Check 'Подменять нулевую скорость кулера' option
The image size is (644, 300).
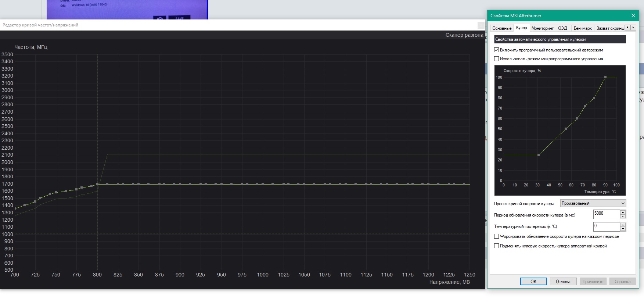coord(496,246)
